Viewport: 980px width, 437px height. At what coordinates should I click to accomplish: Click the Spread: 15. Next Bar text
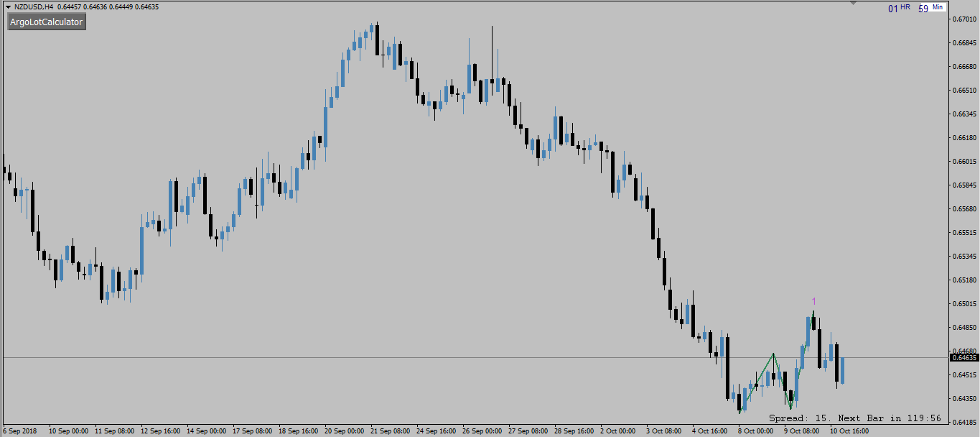[855, 418]
